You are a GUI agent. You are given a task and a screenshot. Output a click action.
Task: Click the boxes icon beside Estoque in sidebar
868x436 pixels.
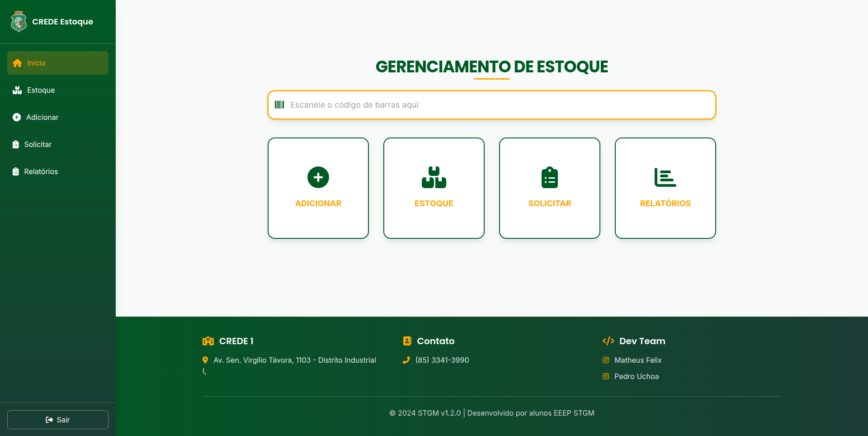[17, 90]
